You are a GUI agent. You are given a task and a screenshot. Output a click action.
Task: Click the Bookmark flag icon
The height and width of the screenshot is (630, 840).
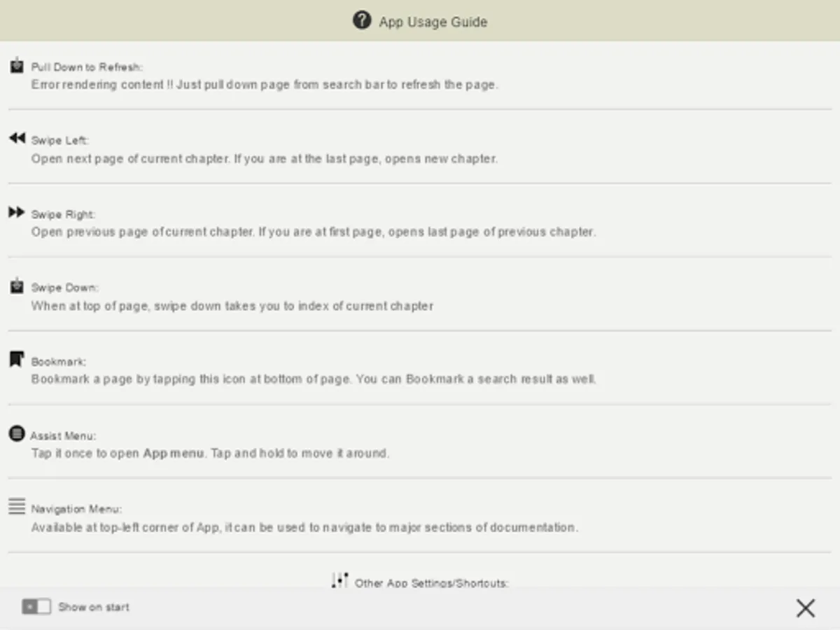pyautogui.click(x=17, y=359)
